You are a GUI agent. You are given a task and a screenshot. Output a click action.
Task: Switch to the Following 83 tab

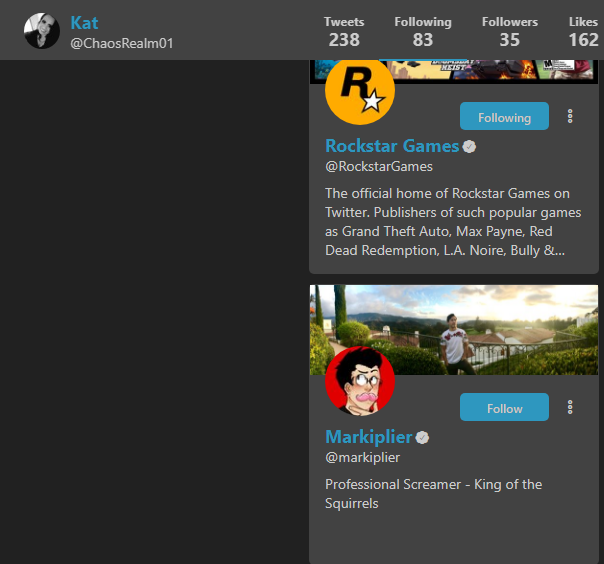coord(423,32)
